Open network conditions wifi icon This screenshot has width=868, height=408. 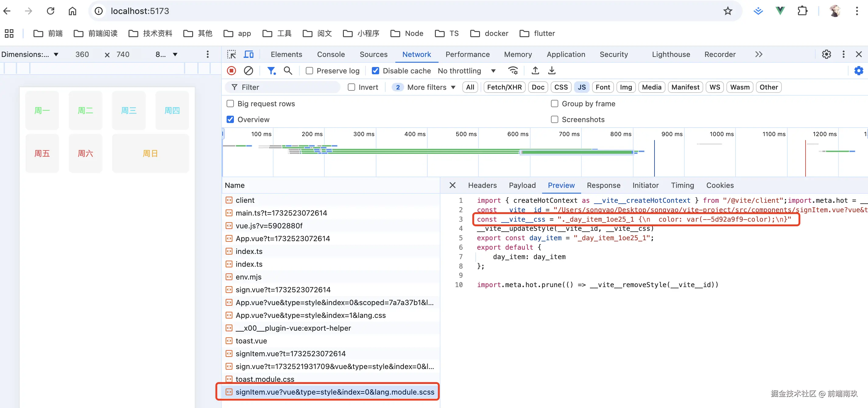click(513, 71)
